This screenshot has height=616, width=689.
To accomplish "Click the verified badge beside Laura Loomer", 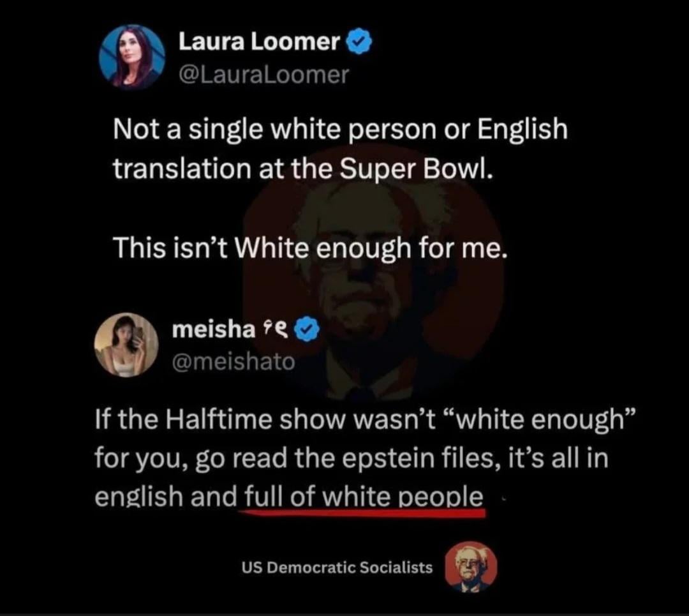I will 360,42.
